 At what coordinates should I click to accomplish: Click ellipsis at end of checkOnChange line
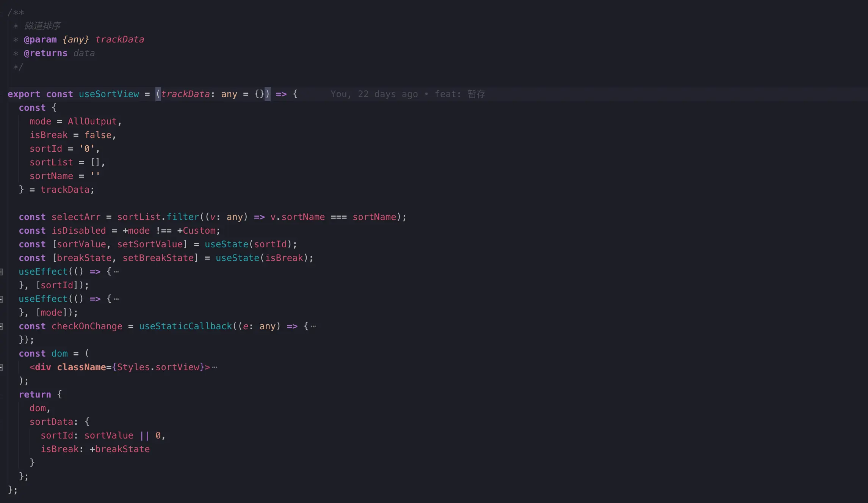(313, 327)
